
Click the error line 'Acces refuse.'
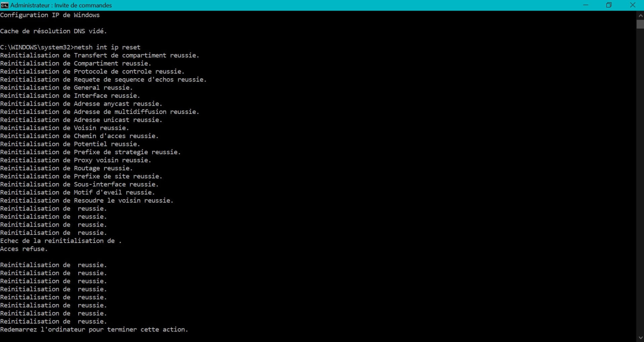pos(24,249)
